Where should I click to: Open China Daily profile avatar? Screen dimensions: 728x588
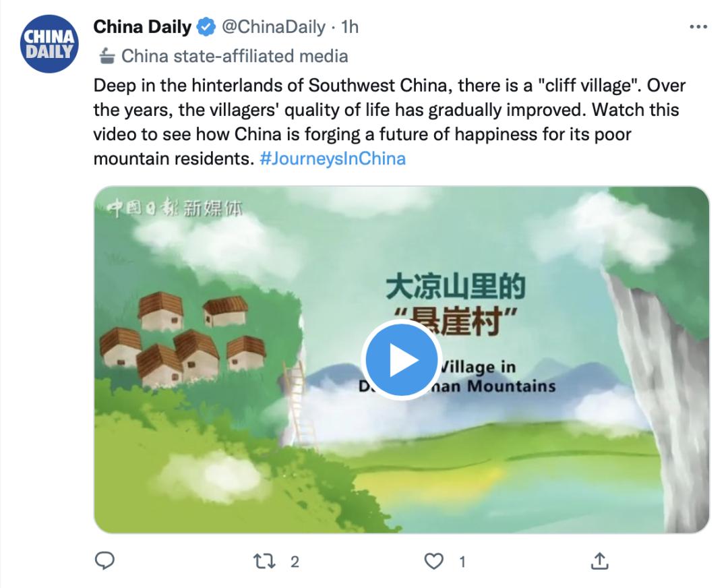point(49,44)
